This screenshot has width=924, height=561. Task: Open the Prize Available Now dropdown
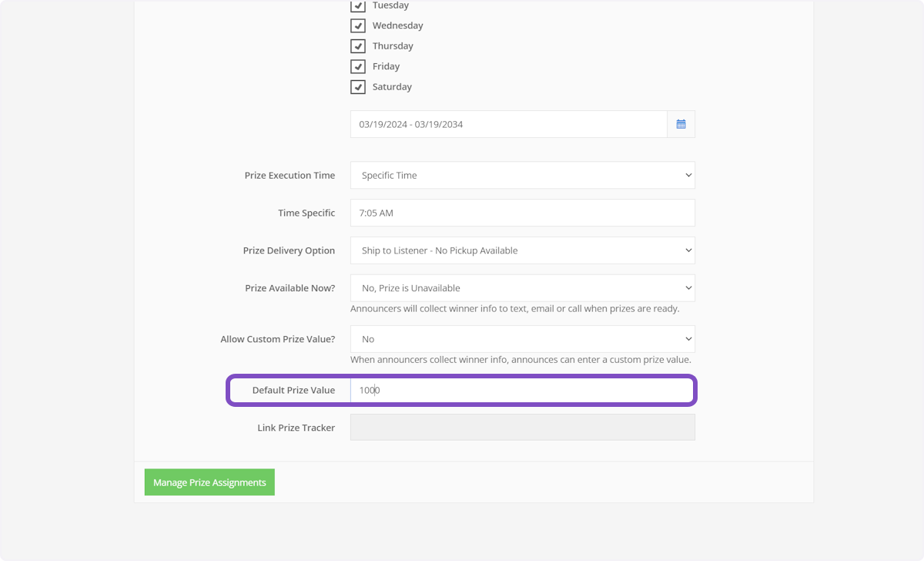point(522,288)
